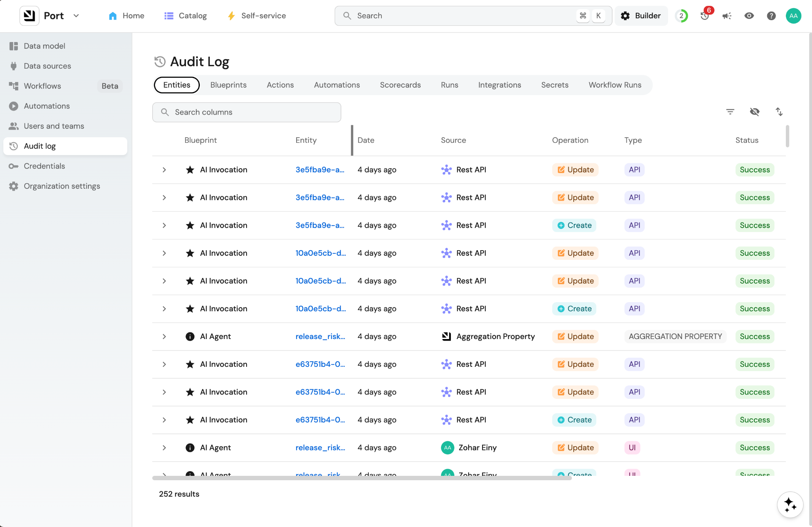Expand the first AI Invocation row
The image size is (812, 527).
[x=164, y=170]
